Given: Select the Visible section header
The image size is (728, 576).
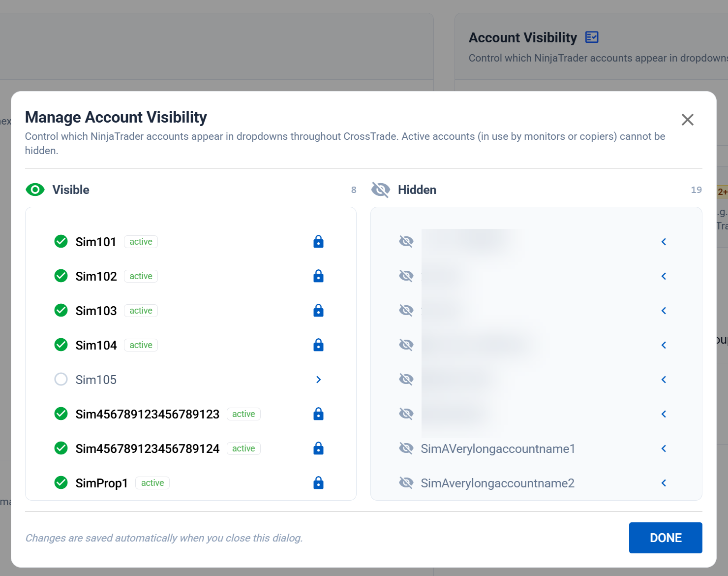Looking at the screenshot, I should click(71, 190).
